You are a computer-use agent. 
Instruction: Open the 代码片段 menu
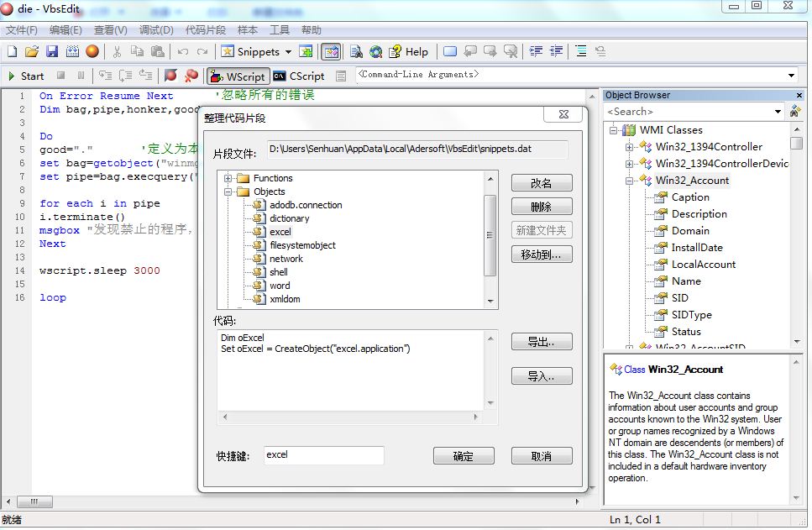tap(206, 30)
